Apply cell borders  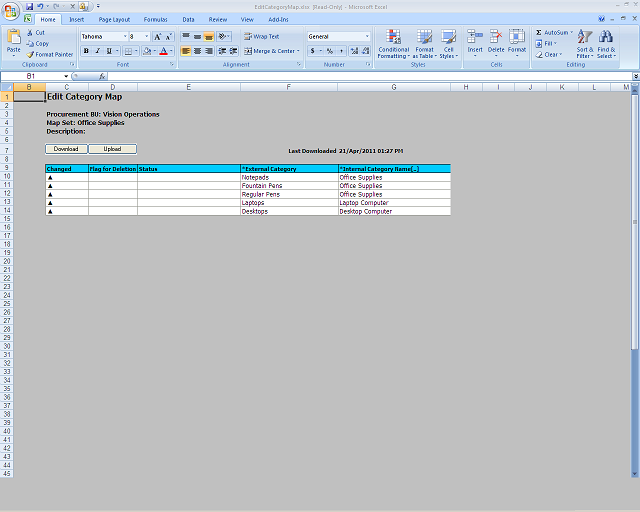(128, 51)
